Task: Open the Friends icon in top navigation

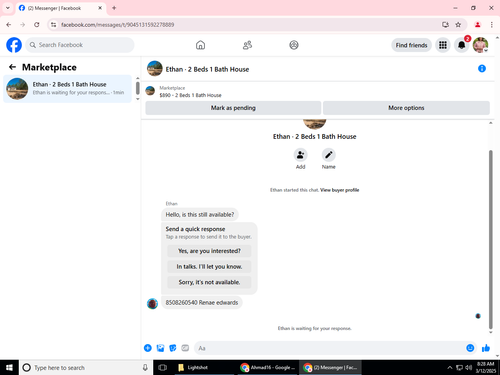Action: tap(247, 45)
